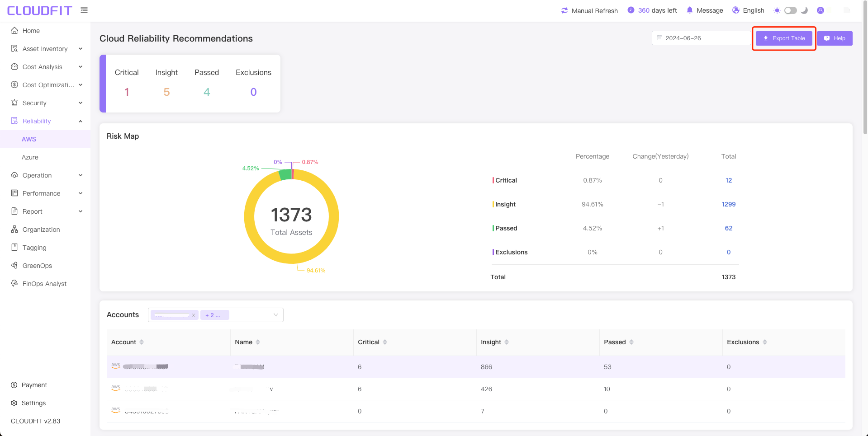Open the Tagging menu item
This screenshot has width=868, height=436.
45,248
